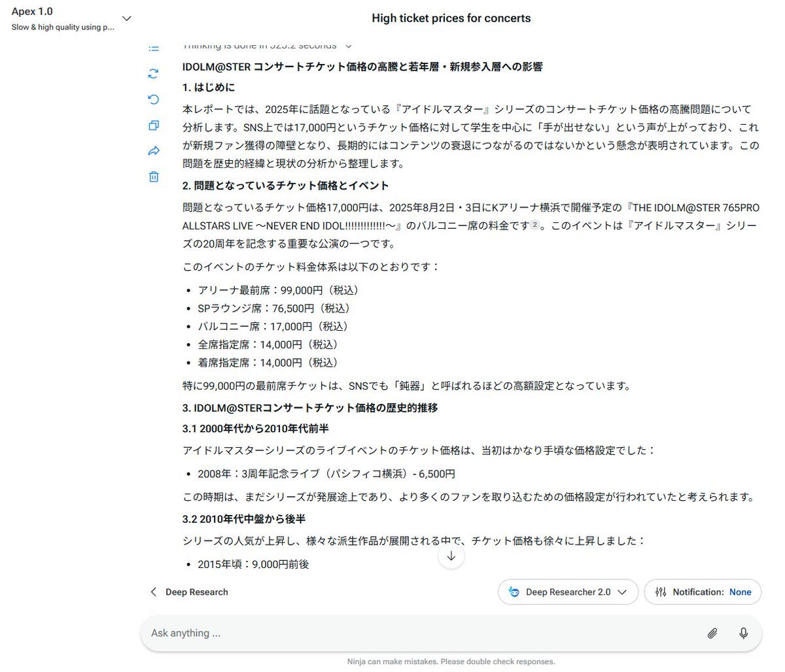
Task: Click the subheading 3.2 2010年代中盤から後半
Action: point(244,518)
